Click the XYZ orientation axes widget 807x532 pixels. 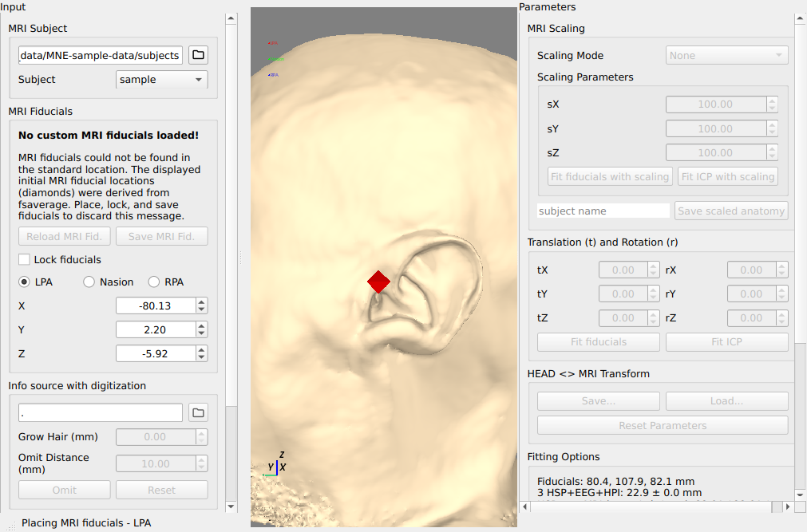pyautogui.click(x=276, y=465)
